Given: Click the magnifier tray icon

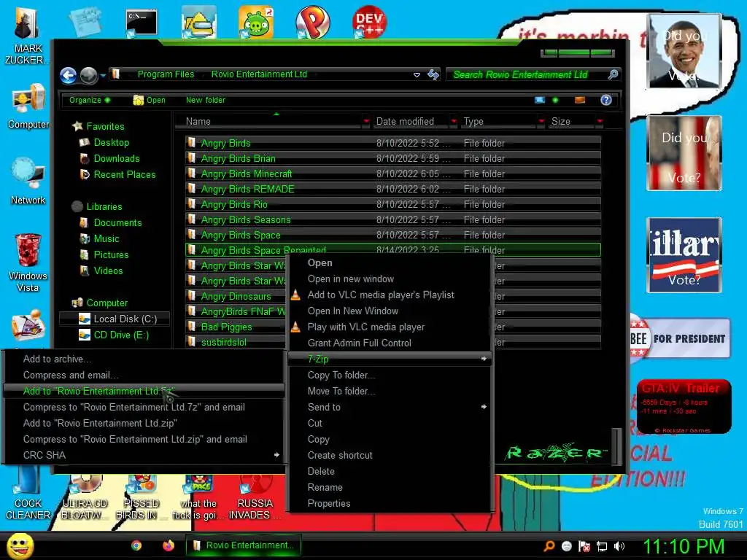Looking at the screenshot, I should pos(549,546).
